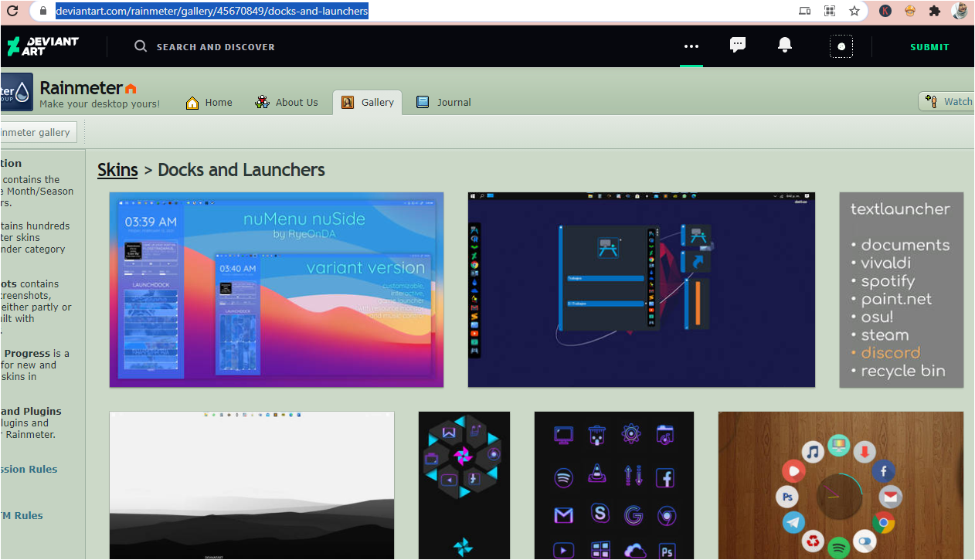This screenshot has height=560, width=975.
Task: Open the textlauncher thumbnail
Action: tap(902, 290)
